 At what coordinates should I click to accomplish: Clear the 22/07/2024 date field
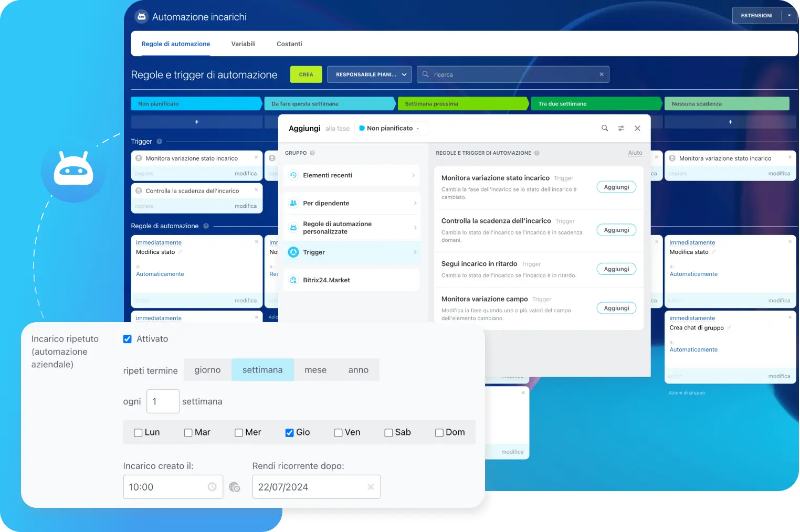click(x=371, y=487)
